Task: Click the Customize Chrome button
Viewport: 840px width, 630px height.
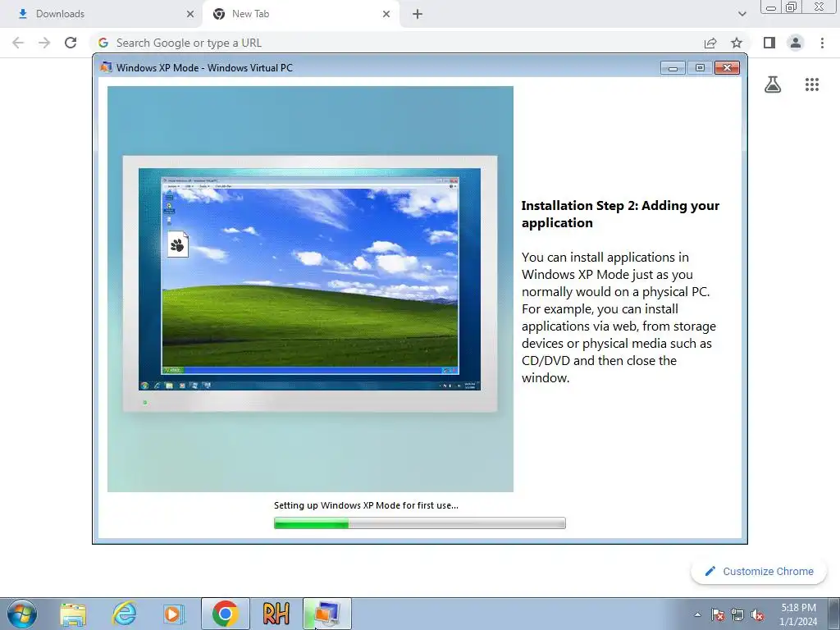Action: point(759,571)
